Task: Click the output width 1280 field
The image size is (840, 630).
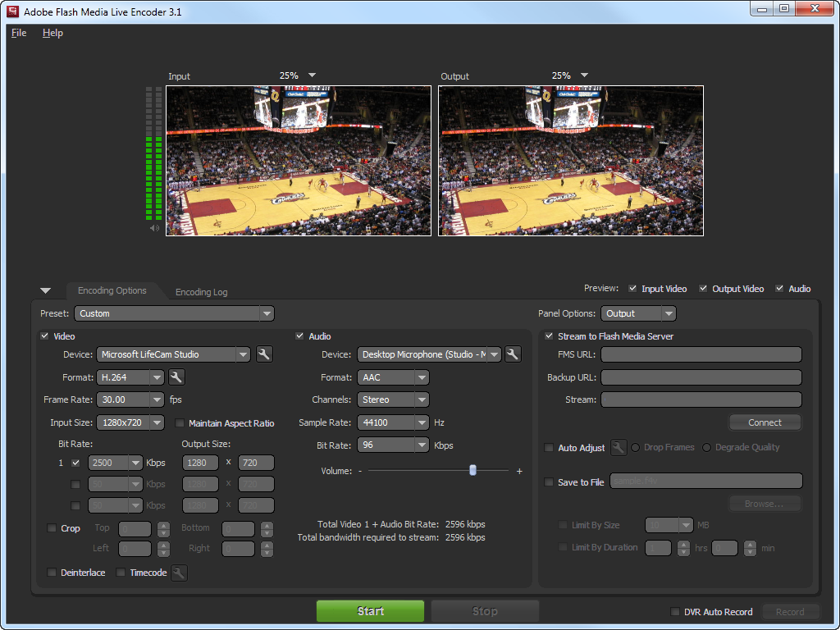Action: [x=200, y=463]
